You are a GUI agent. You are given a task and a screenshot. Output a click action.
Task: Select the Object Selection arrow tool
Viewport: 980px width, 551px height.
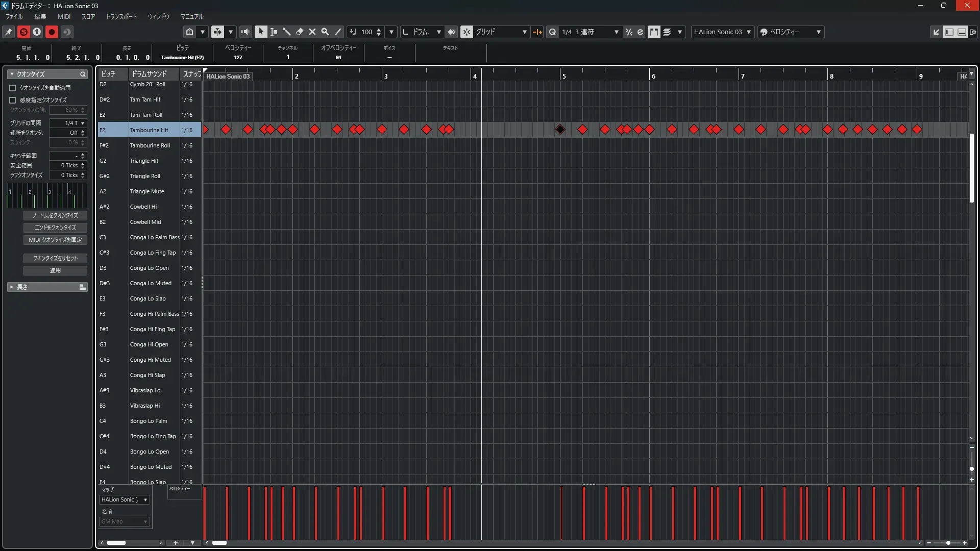(x=261, y=32)
